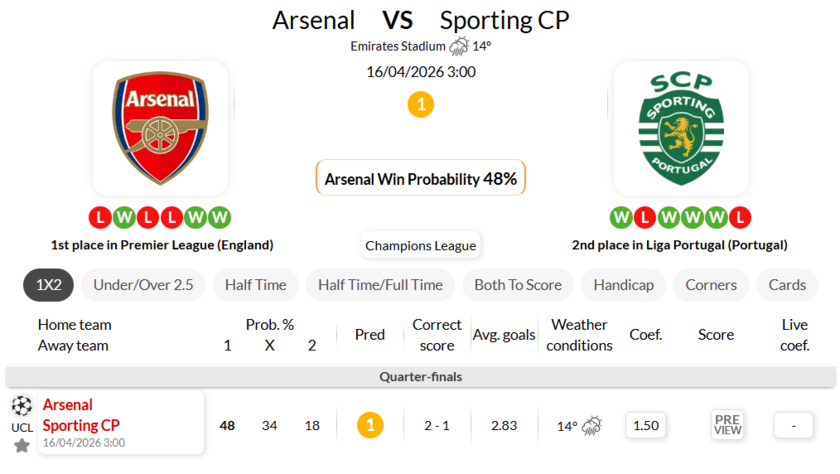Select the Half Time/Full Time tab

pyautogui.click(x=380, y=285)
